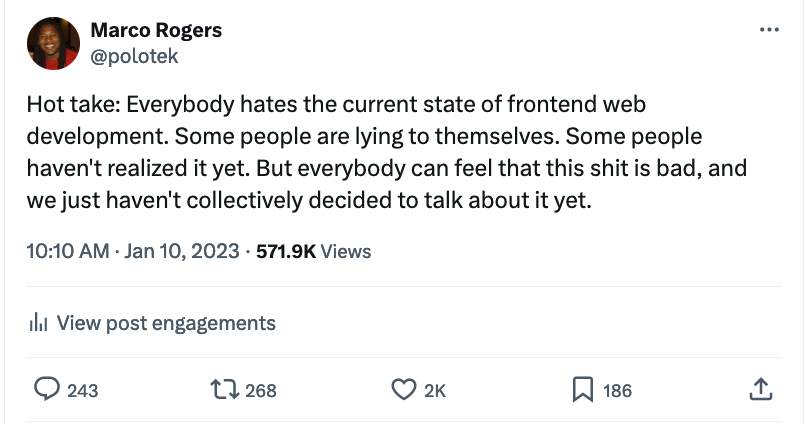
Task: Click the 10:10 AM timestamp
Action: (68, 251)
